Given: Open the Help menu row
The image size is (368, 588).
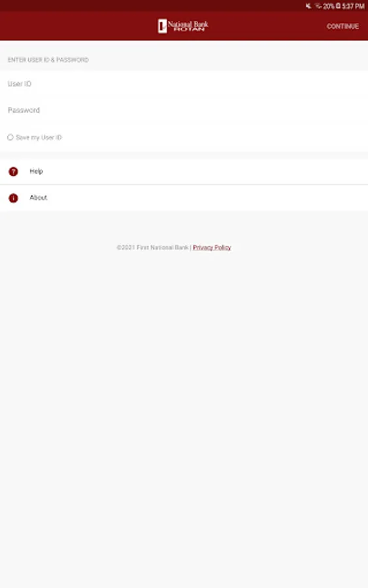Looking at the screenshot, I should (x=184, y=171).
